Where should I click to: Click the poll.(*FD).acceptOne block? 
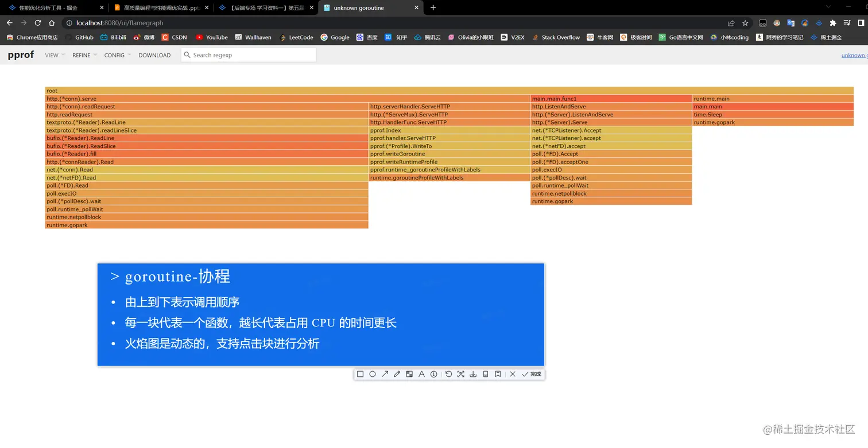pos(611,162)
